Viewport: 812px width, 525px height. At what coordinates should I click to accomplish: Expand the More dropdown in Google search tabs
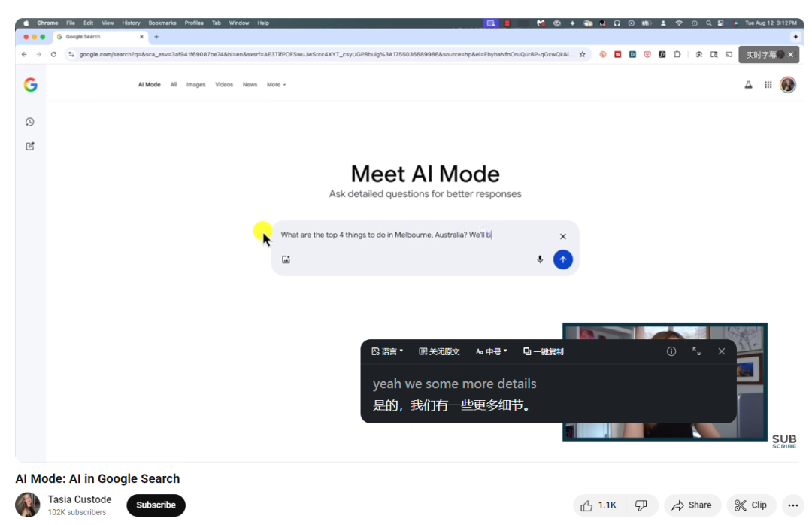pos(276,84)
